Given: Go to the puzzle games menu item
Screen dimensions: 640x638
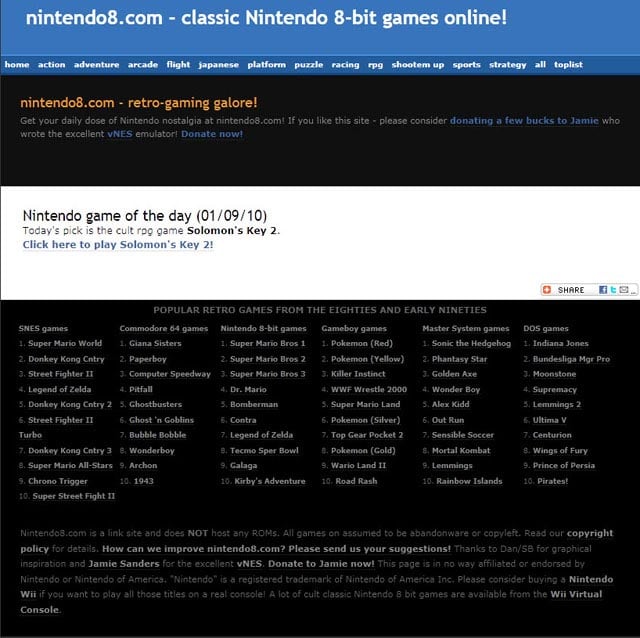Looking at the screenshot, I should coord(309,64).
